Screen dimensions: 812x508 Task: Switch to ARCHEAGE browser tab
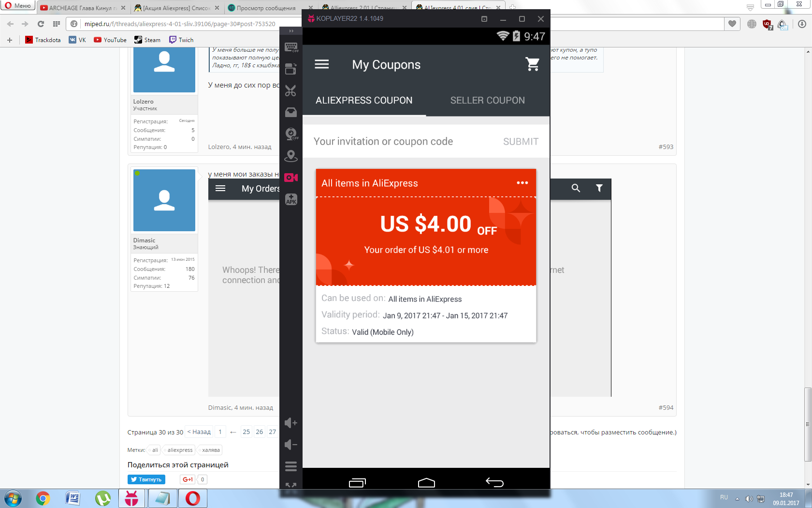[x=82, y=8]
